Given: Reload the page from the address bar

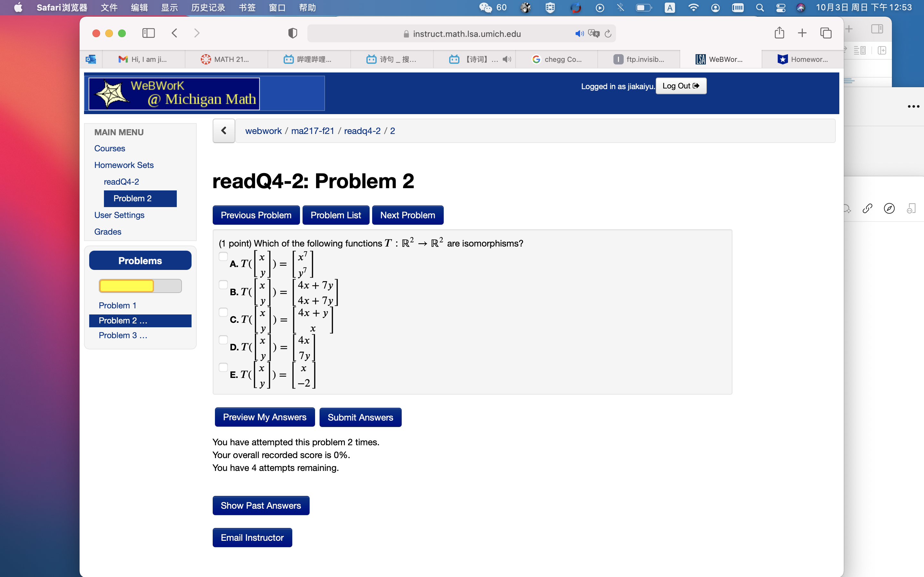Looking at the screenshot, I should pyautogui.click(x=607, y=34).
